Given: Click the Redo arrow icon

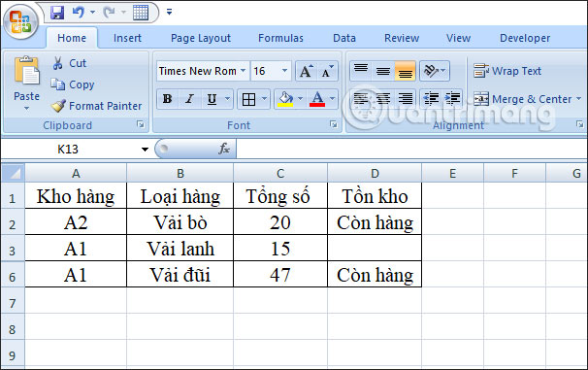Looking at the screenshot, I should pyautogui.click(x=109, y=13).
